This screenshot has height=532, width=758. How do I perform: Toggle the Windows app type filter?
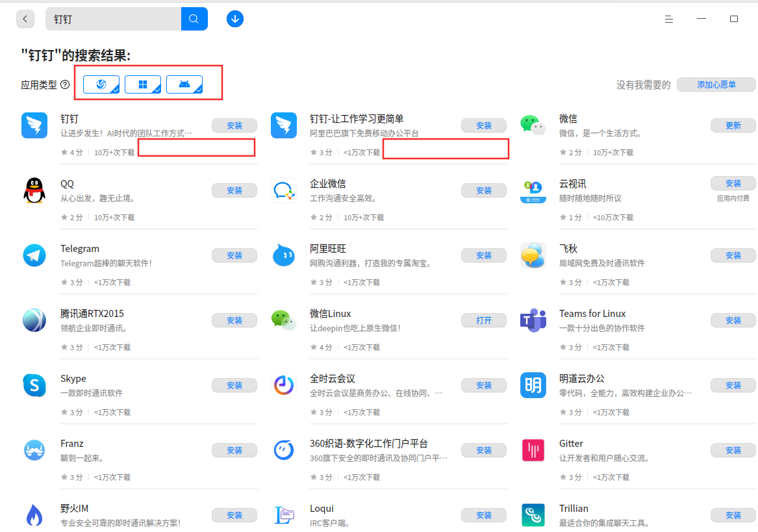[x=143, y=84]
